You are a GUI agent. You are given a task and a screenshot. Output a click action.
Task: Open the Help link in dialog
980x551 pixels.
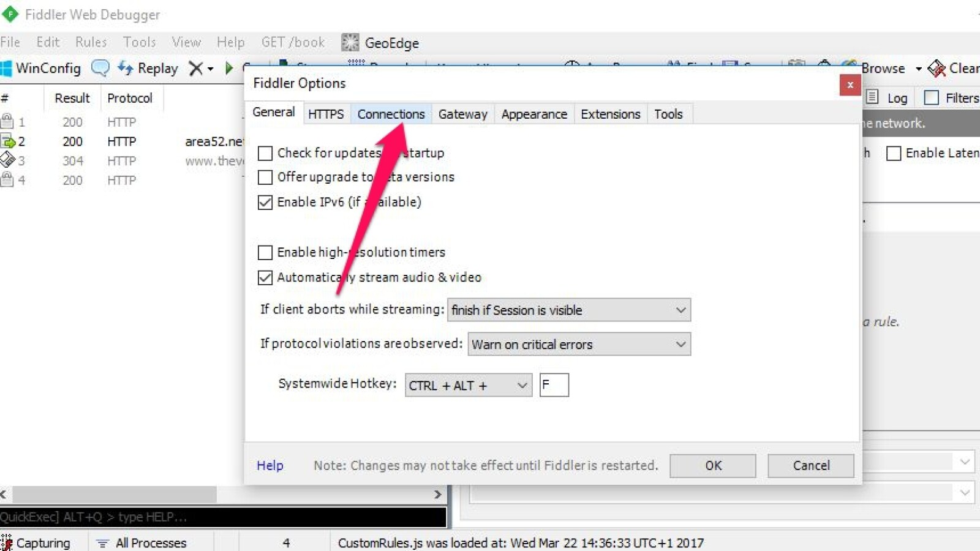point(269,465)
